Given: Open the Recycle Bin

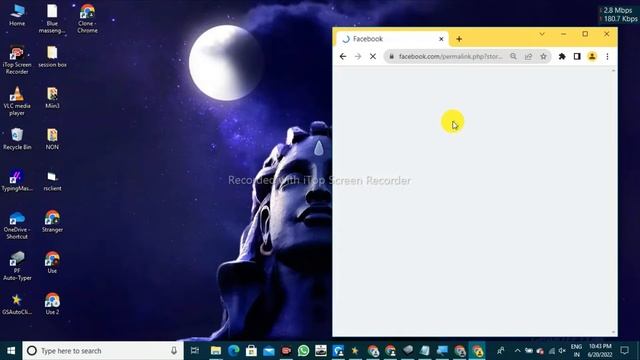Looking at the screenshot, I should 17,139.
